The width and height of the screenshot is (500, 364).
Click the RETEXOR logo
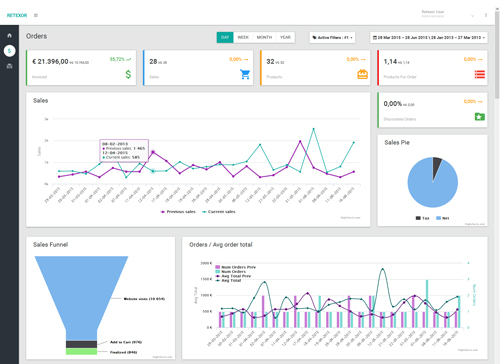(17, 15)
